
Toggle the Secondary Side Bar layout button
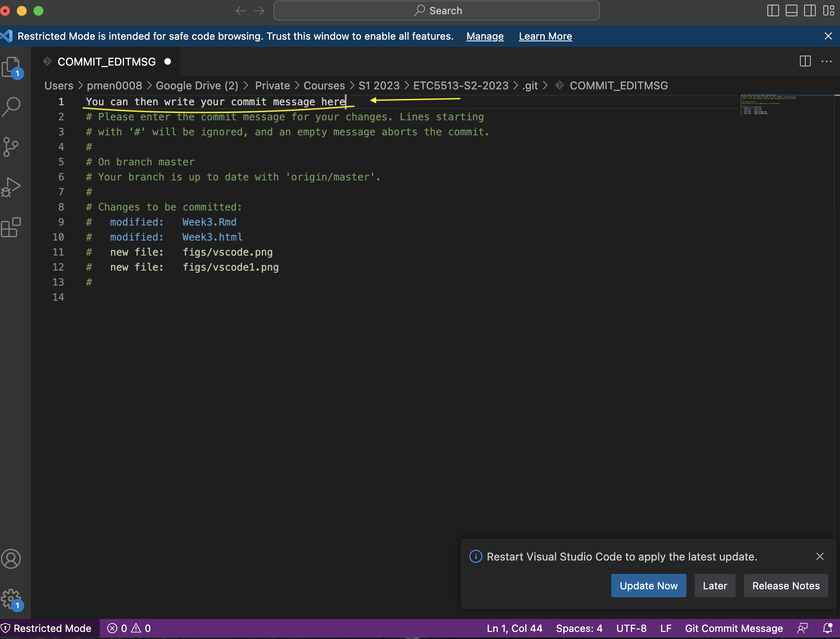point(810,10)
